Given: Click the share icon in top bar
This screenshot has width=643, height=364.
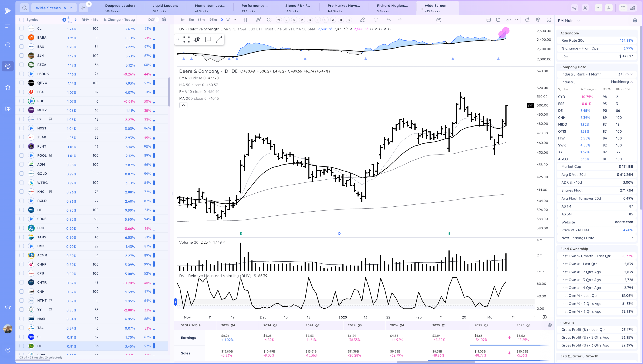Looking at the screenshot, I should pos(575,8).
